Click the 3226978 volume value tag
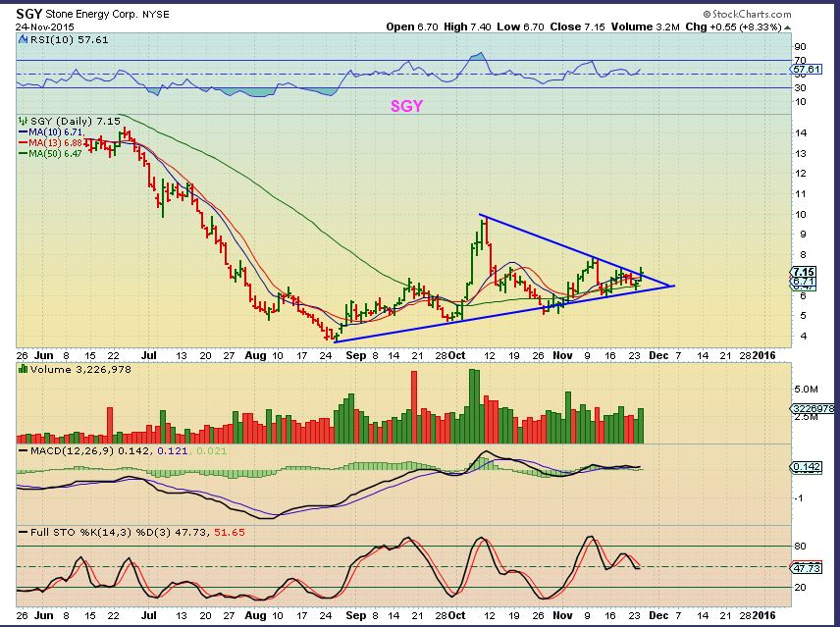Image resolution: width=840 pixels, height=627 pixels. [x=814, y=408]
